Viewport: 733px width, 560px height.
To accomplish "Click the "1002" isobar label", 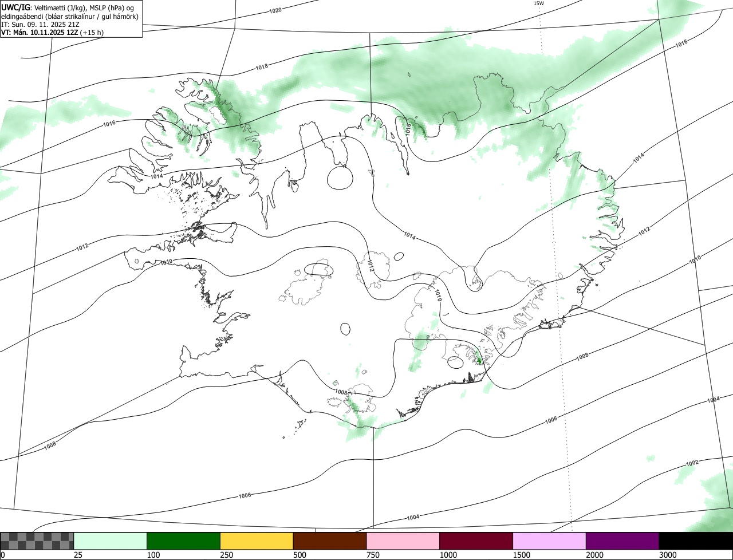I will tap(692, 463).
